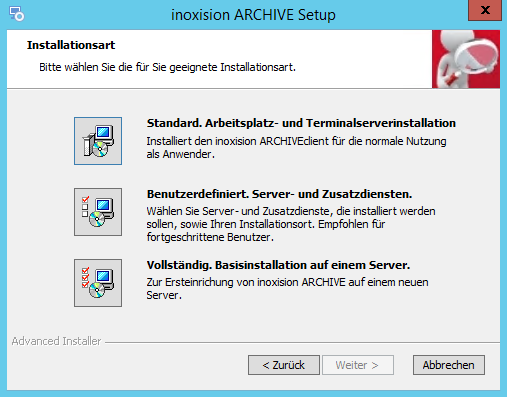Image resolution: width=507 pixels, height=397 pixels.
Task: Click the inoxision ARCHIVE Setup title text
Action: 253,15
